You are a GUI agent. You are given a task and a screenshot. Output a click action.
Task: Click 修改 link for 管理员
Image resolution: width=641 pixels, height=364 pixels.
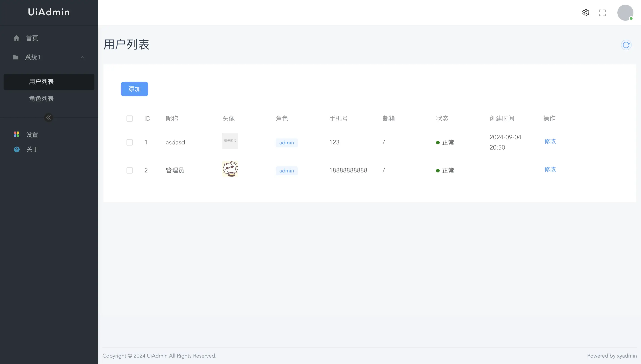550,169
